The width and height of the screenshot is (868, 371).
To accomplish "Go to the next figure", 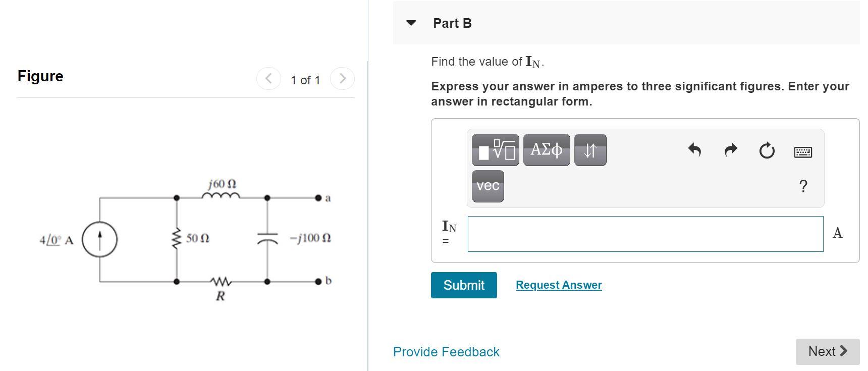I will point(343,78).
